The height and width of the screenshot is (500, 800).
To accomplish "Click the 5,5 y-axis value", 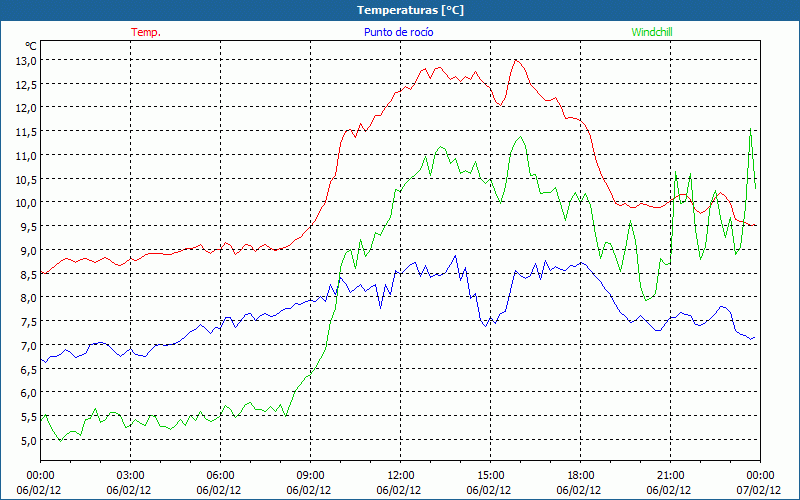I will pyautogui.click(x=28, y=417).
